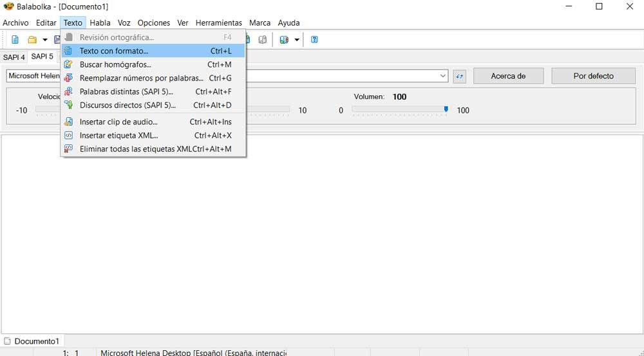The height and width of the screenshot is (356, 644).
Task: Click the refresh icon beside the voice list
Action: (459, 76)
